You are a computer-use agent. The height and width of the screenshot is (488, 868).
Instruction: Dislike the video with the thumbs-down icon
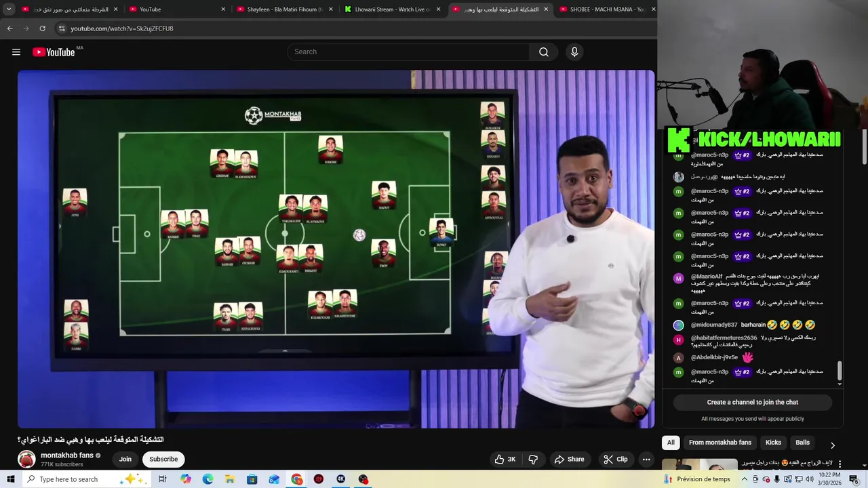click(533, 460)
